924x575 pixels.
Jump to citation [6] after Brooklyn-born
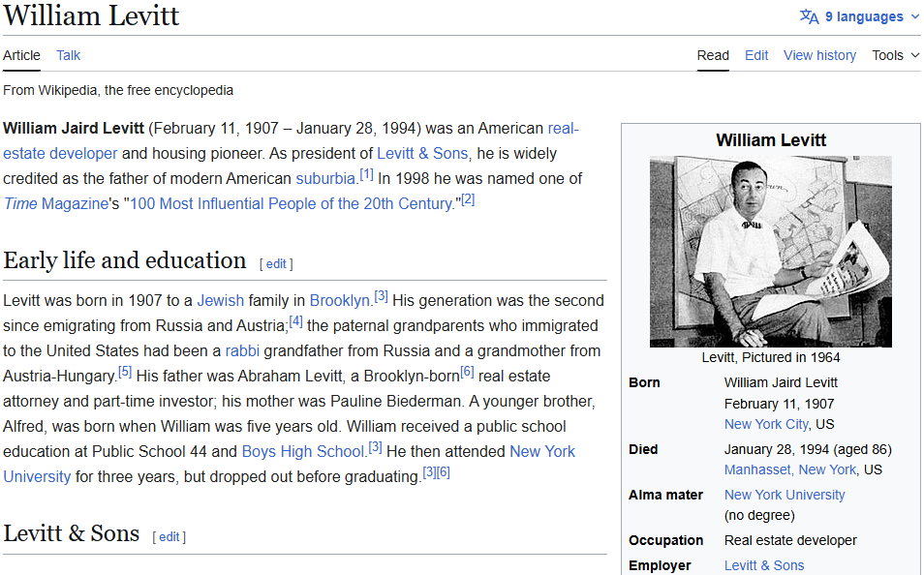point(467,372)
